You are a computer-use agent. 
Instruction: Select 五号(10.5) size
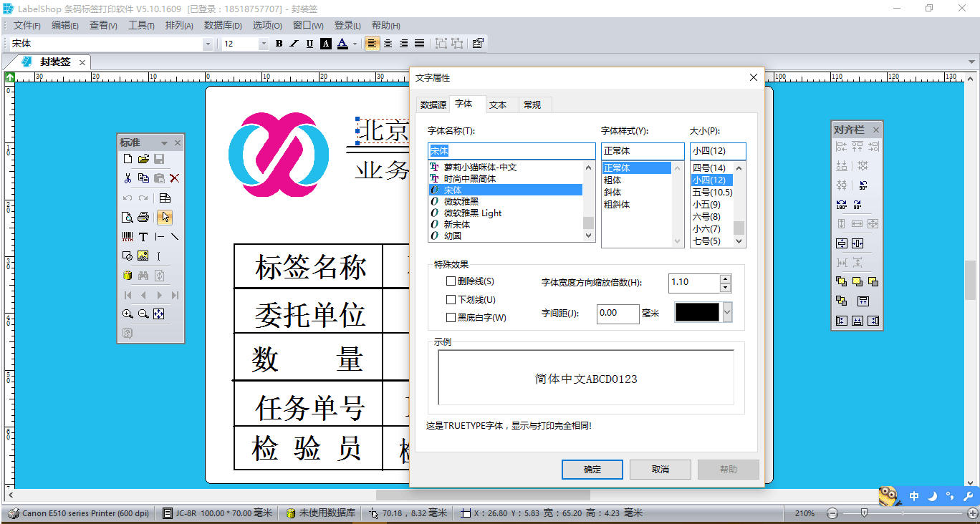click(x=712, y=193)
